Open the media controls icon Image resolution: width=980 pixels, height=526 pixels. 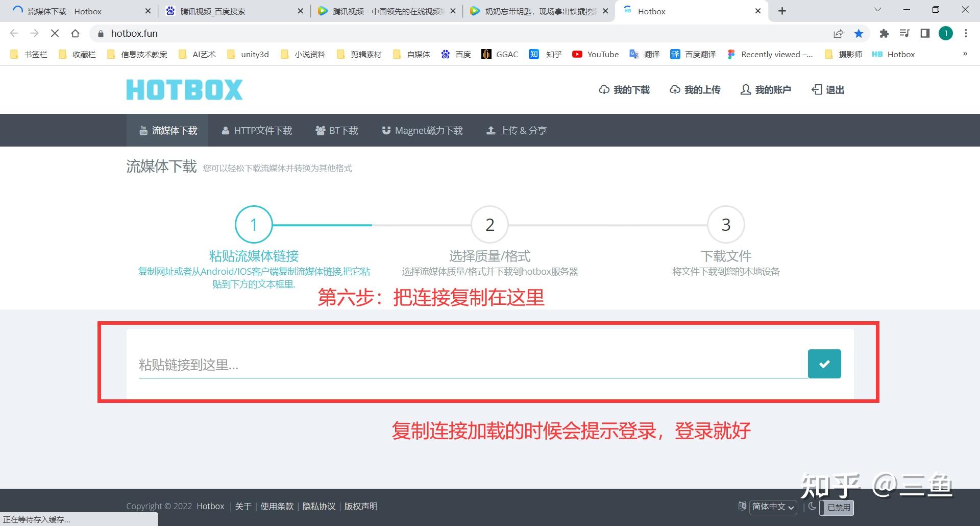coord(904,33)
